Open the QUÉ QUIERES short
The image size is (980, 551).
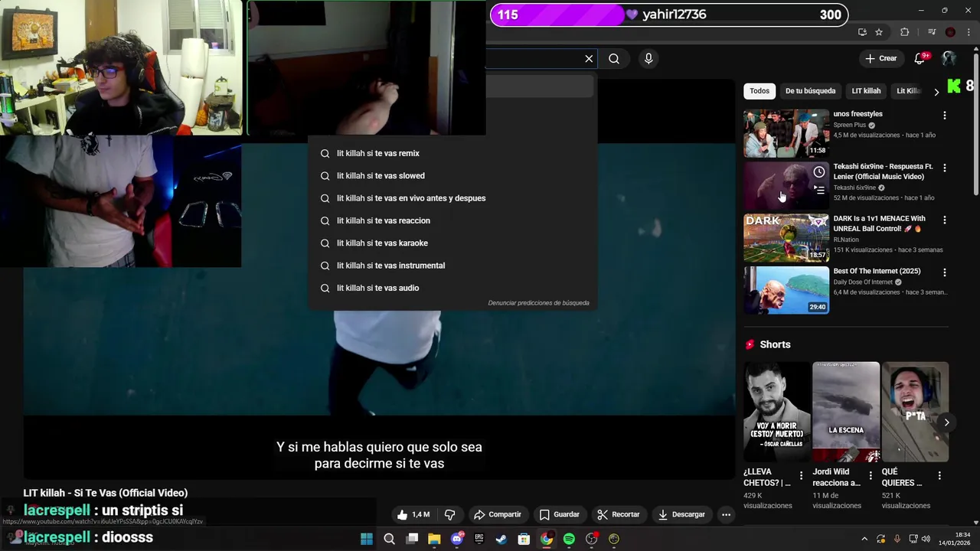click(915, 412)
